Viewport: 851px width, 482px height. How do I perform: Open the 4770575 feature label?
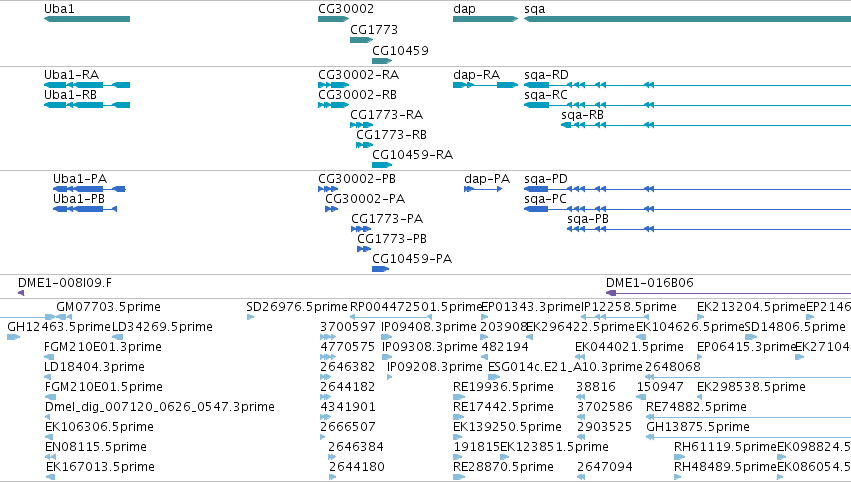pos(347,347)
